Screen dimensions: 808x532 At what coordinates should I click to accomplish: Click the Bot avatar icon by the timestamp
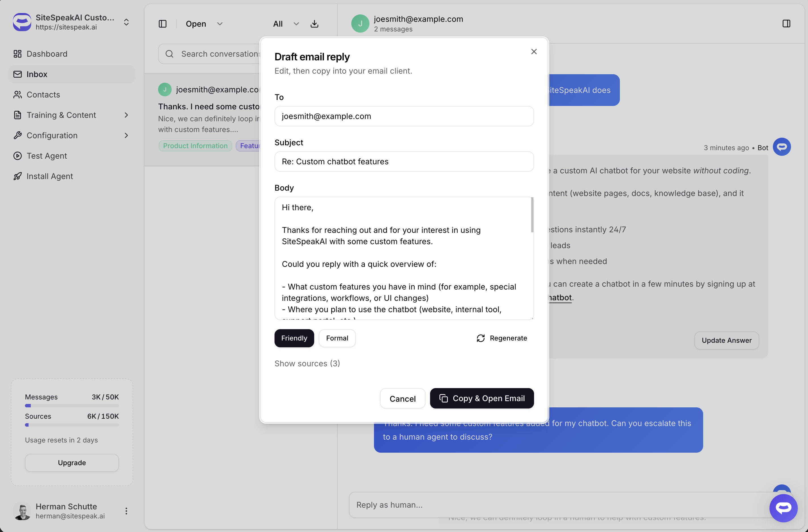coord(782,147)
